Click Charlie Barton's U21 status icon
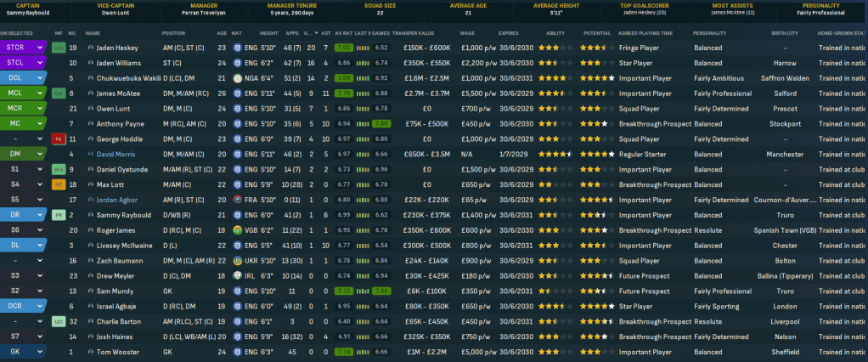This screenshot has height=362, width=868. pyautogui.click(x=58, y=321)
